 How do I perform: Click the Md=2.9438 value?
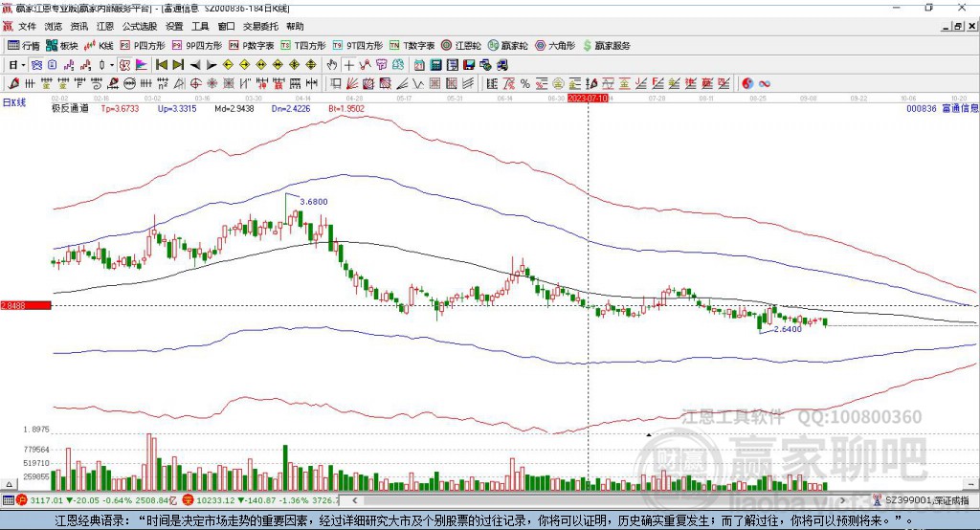coord(234,109)
